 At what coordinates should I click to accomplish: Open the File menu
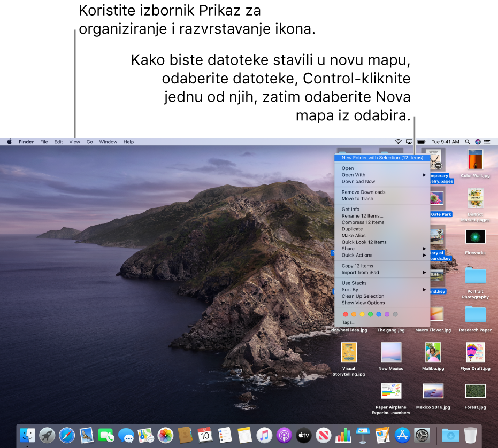coord(44,142)
